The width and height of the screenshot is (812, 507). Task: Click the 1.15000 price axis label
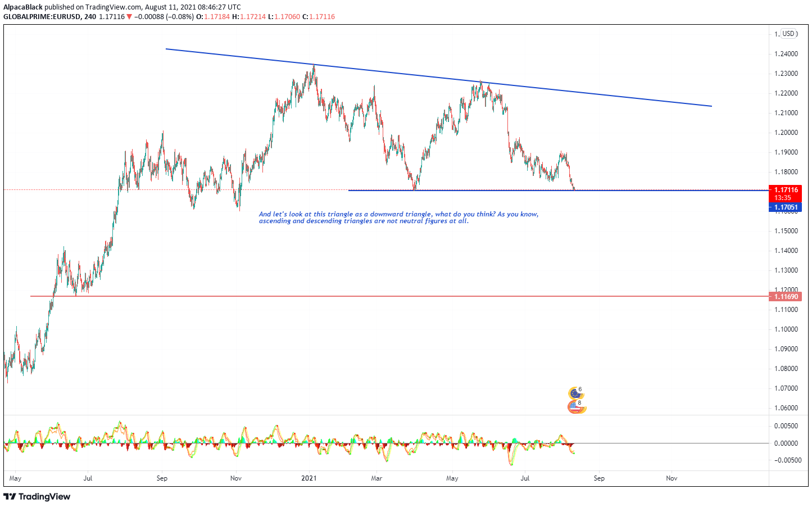[786, 231]
